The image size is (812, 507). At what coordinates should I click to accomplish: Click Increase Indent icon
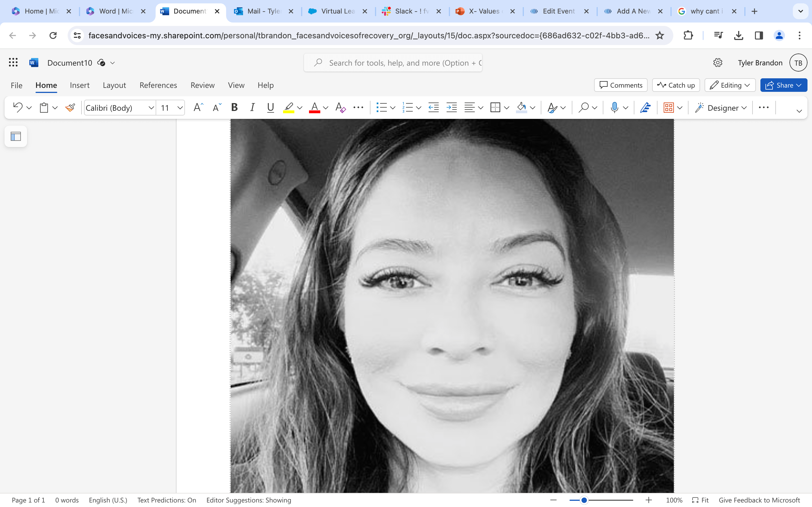[451, 108]
